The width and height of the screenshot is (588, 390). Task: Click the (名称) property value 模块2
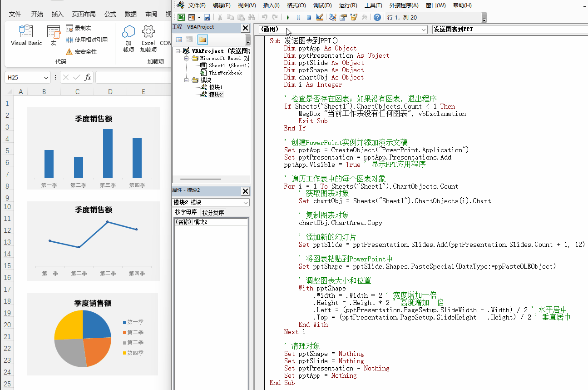(x=220, y=222)
